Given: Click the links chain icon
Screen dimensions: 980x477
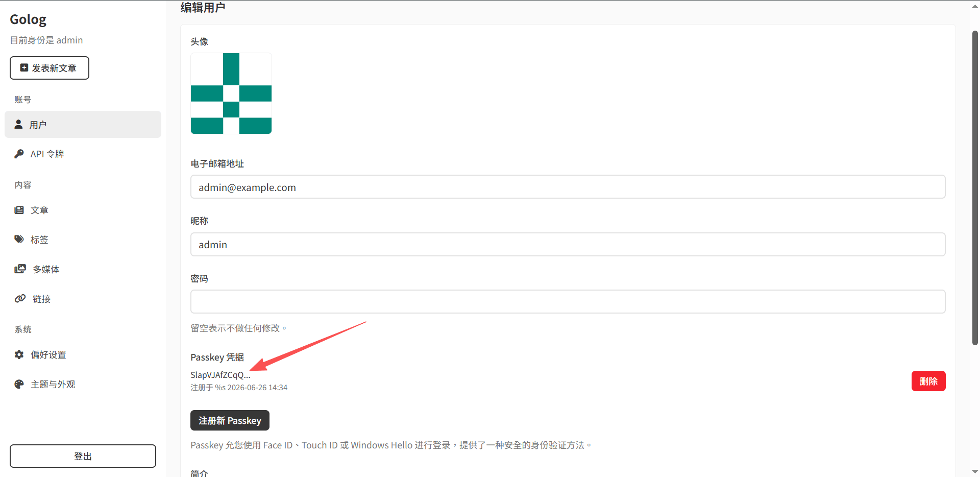Looking at the screenshot, I should [x=20, y=298].
